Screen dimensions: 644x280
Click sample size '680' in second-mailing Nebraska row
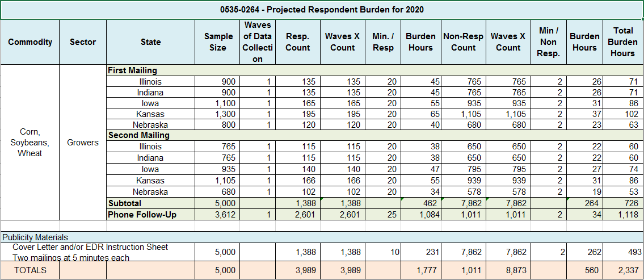(x=217, y=191)
